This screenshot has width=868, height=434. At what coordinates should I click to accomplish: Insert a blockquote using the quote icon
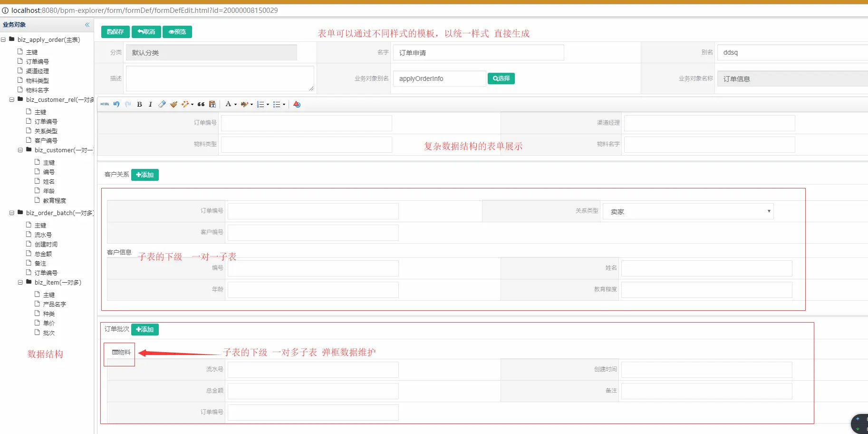[201, 104]
